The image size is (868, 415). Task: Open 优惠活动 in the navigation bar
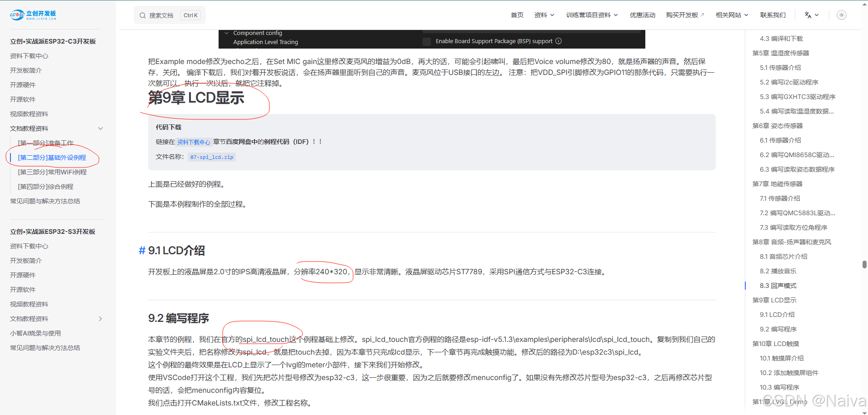click(643, 15)
